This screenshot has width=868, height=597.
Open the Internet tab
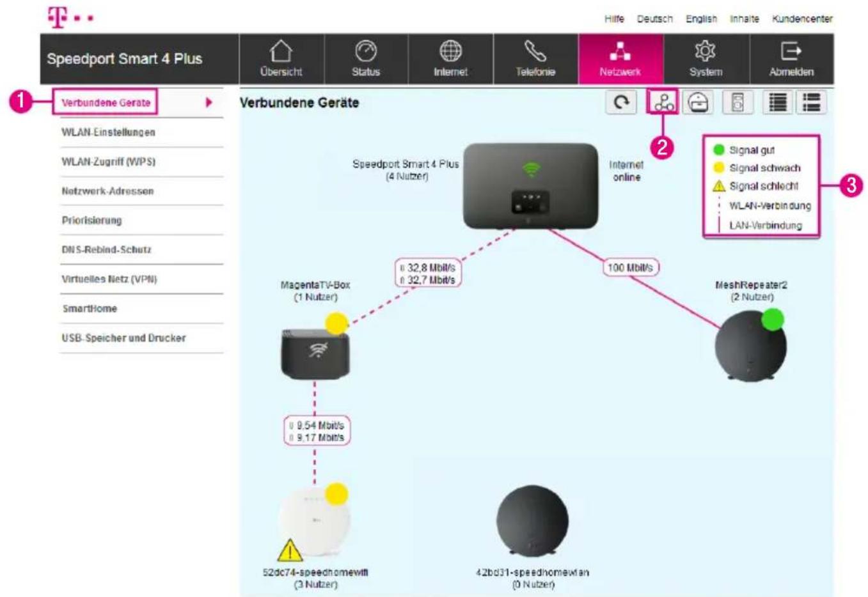tap(450, 59)
